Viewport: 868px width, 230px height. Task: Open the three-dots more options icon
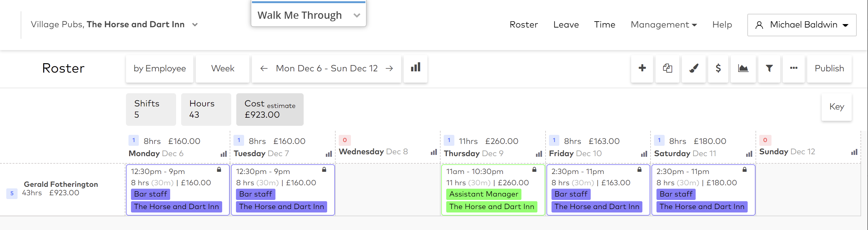coord(793,68)
